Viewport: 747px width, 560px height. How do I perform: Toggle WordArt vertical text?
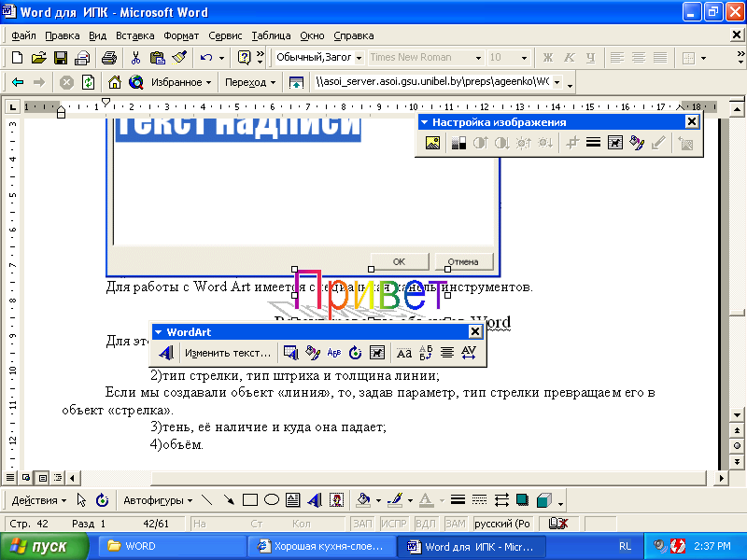(x=426, y=353)
